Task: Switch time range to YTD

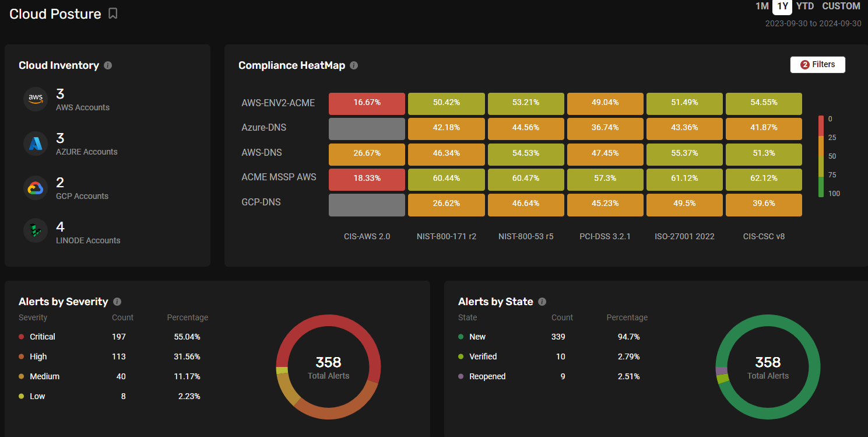Action: [805, 6]
